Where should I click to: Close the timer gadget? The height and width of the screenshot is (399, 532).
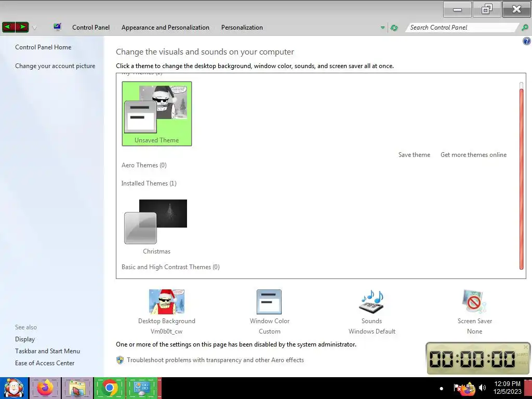pyautogui.click(x=526, y=347)
